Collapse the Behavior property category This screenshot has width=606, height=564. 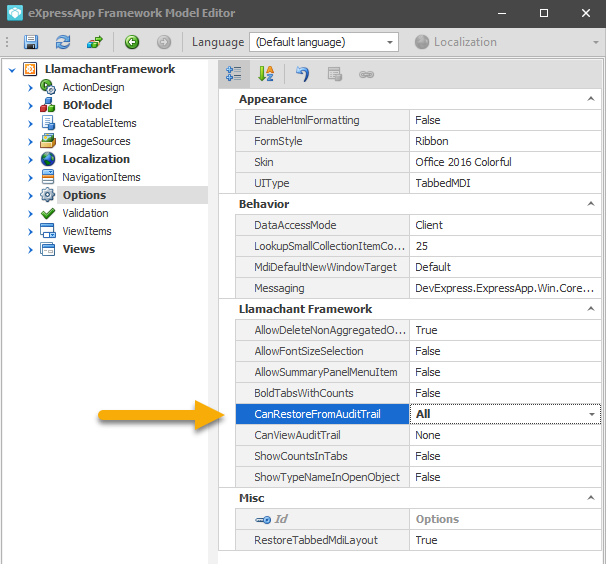[x=591, y=204]
